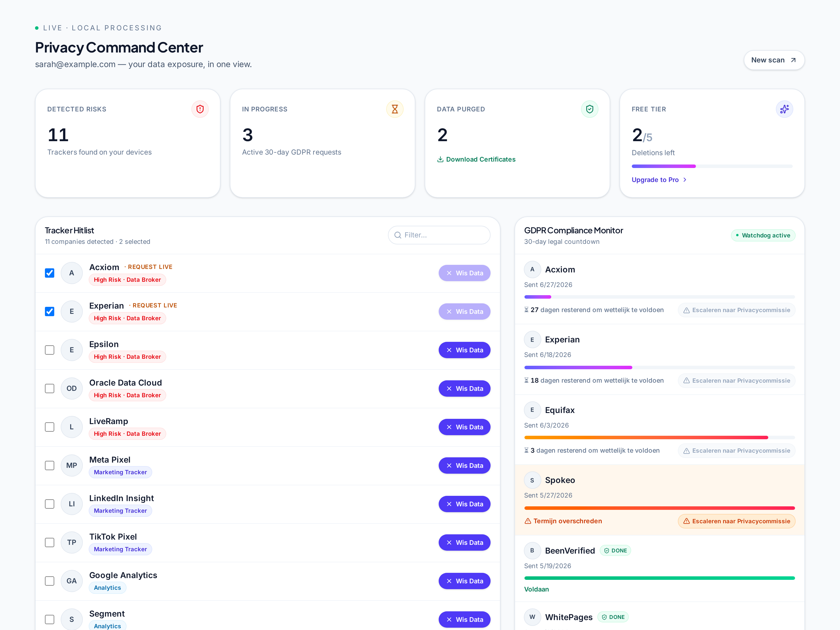Click the Segment S avatar
840x630 pixels.
coord(71,619)
